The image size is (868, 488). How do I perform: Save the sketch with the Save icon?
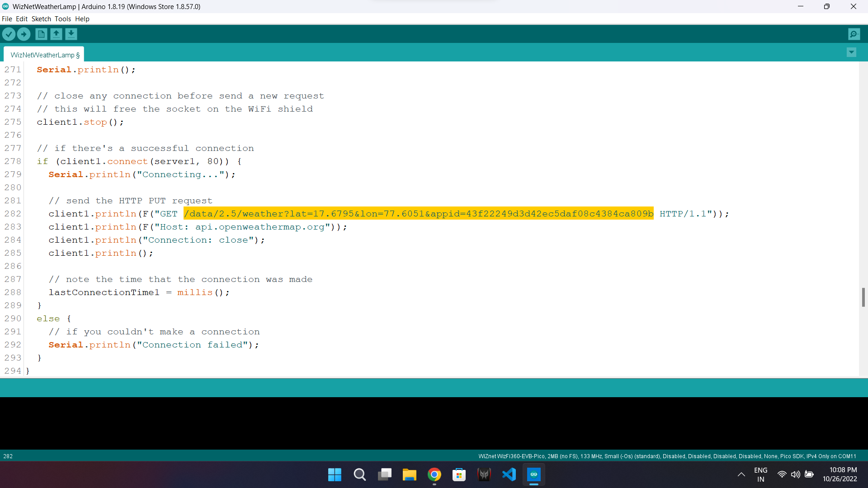(x=71, y=34)
